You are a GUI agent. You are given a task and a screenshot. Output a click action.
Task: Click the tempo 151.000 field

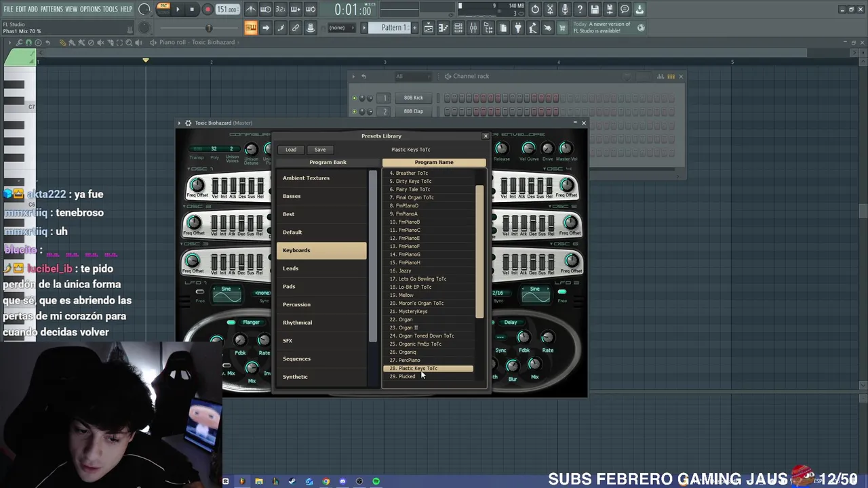point(227,9)
